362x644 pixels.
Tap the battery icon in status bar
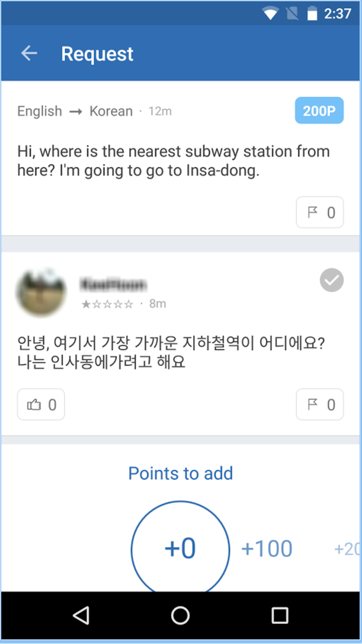coord(311,13)
